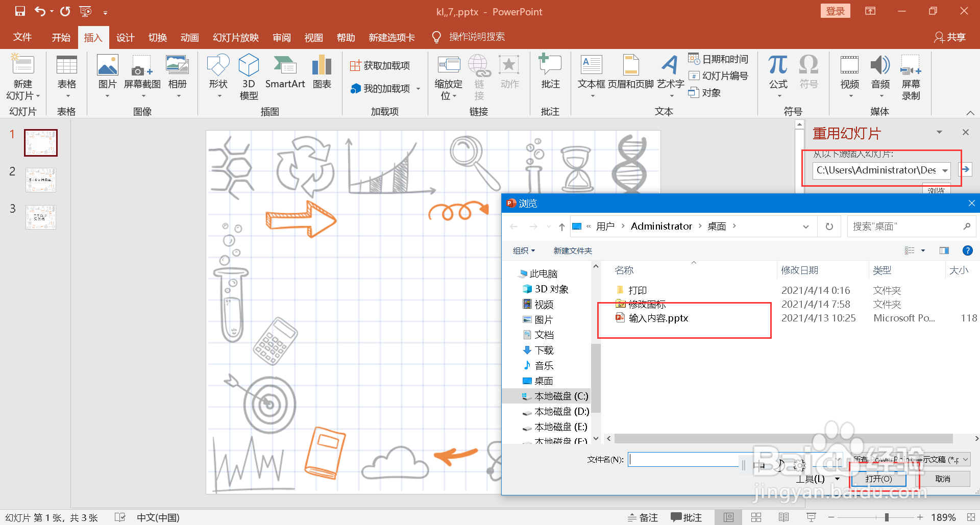Viewport: 980px width, 525px height.
Task: Start Screen Recording
Action: (911, 78)
